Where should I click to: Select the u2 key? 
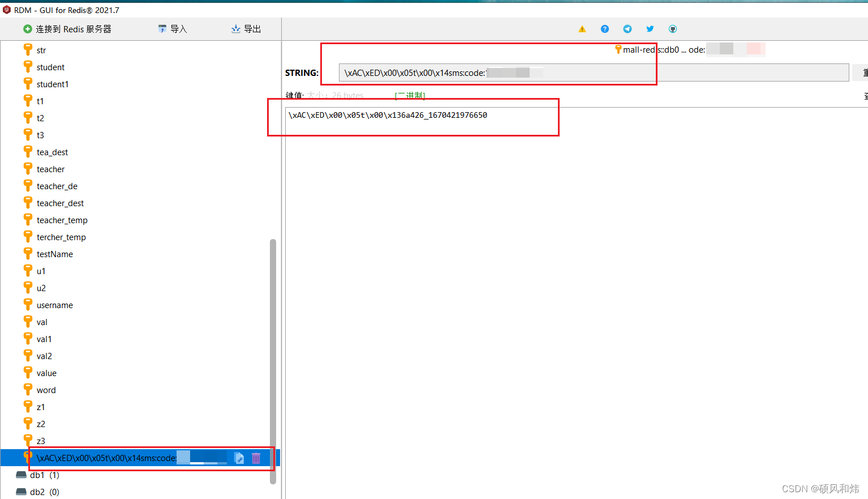pyautogui.click(x=41, y=288)
